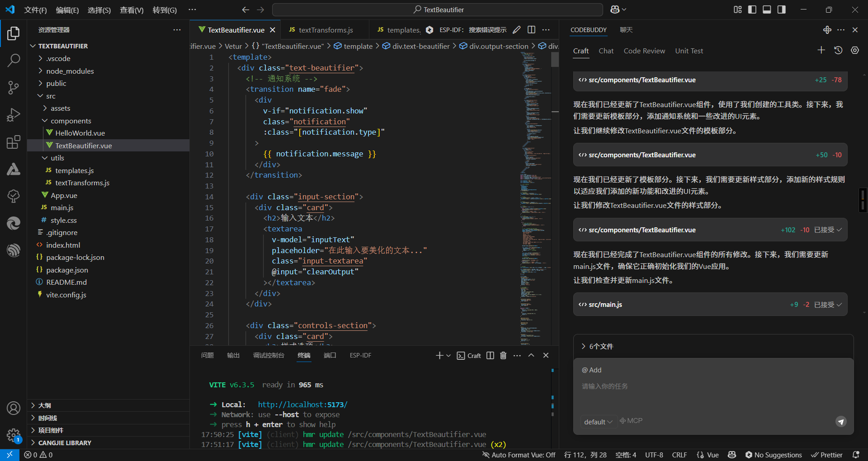Open remote window indicator in status bar
868x461 pixels.
tap(9, 455)
